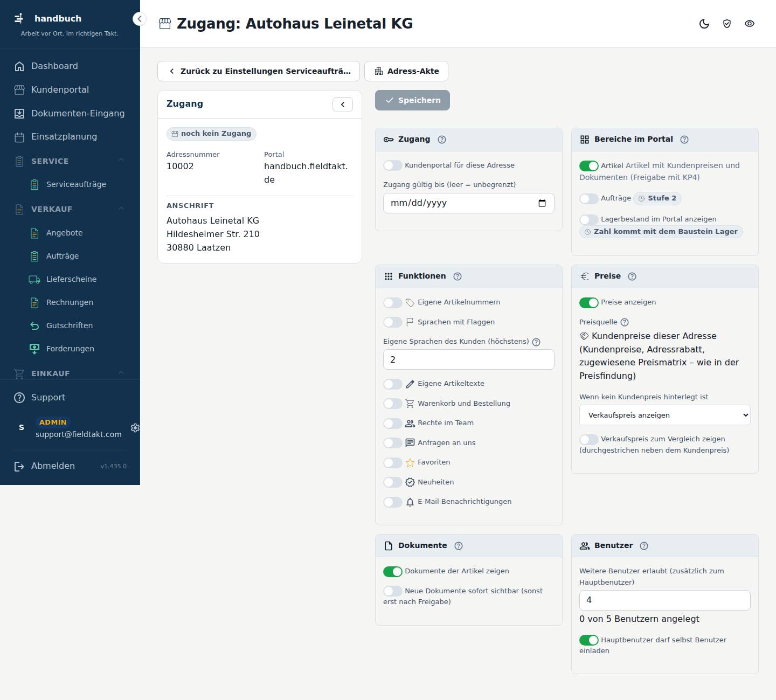Open Verkaufspreis anzeigen dropdown
This screenshot has width=776, height=700.
(665, 415)
